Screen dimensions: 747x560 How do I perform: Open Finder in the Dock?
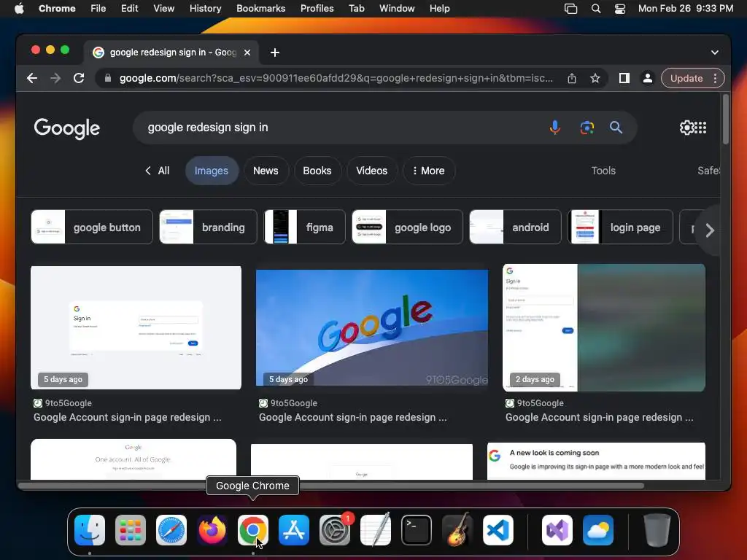click(90, 530)
